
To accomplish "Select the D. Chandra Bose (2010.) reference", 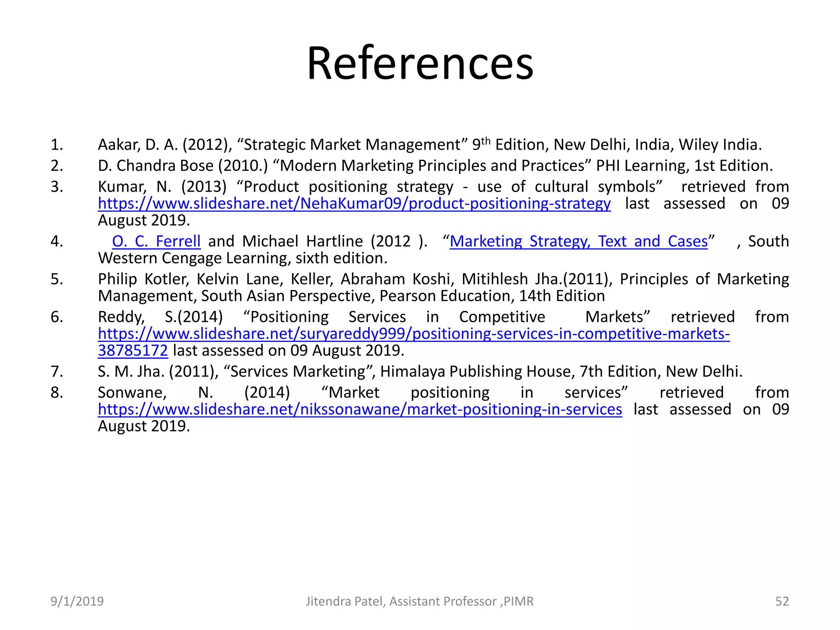I will (435, 166).
